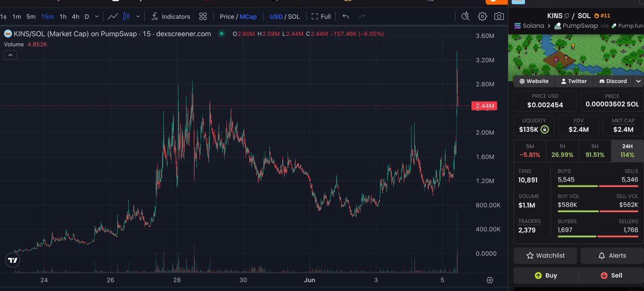Open the PumpSwap DEX link
The height and width of the screenshot is (291, 644).
click(x=575, y=25)
